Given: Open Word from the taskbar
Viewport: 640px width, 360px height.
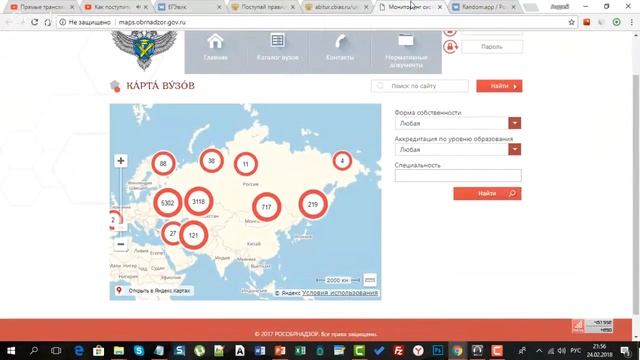Looking at the screenshot, I should click(260, 351).
